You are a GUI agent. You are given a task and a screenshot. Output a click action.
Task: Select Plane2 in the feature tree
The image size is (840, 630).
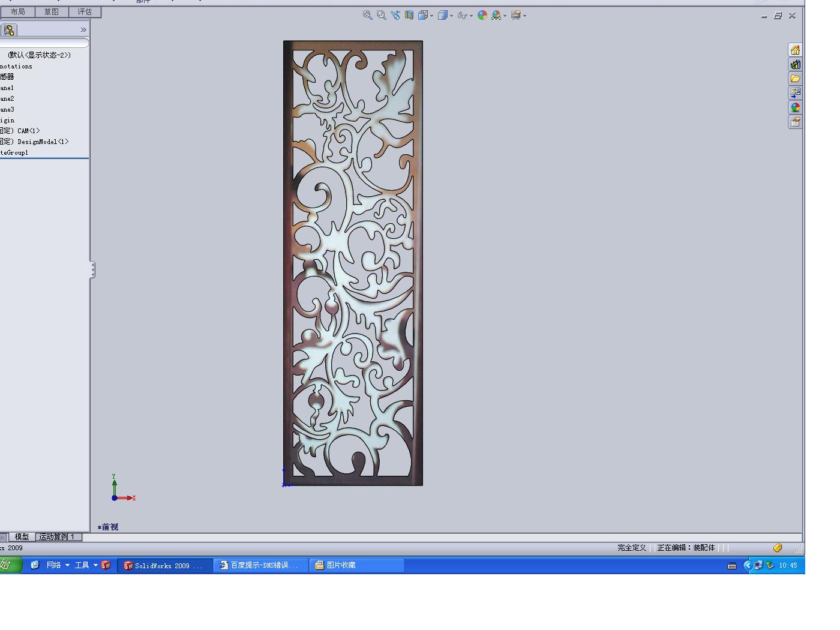pos(7,99)
